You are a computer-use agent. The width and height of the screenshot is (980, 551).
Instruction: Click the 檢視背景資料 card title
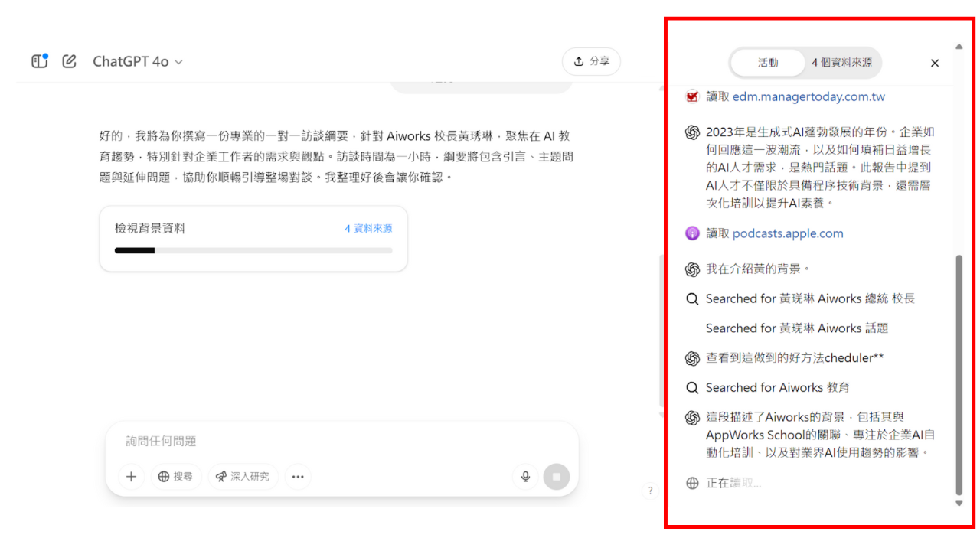[x=150, y=228]
